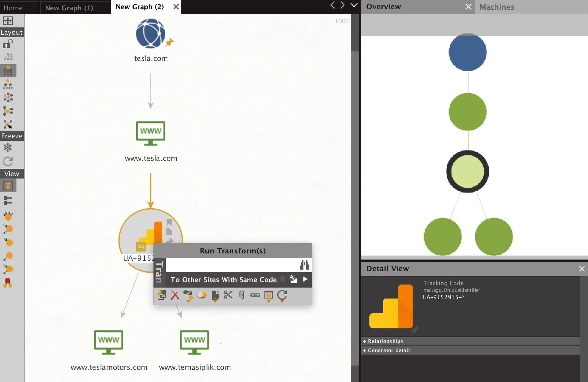The height and width of the screenshot is (382, 588).
Task: Select the highlighted block layout icon
Action: 8,71
